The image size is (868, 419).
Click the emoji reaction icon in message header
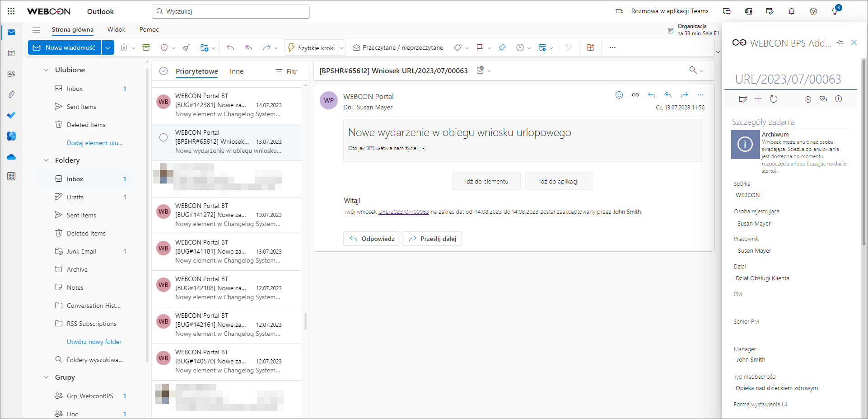tap(619, 95)
